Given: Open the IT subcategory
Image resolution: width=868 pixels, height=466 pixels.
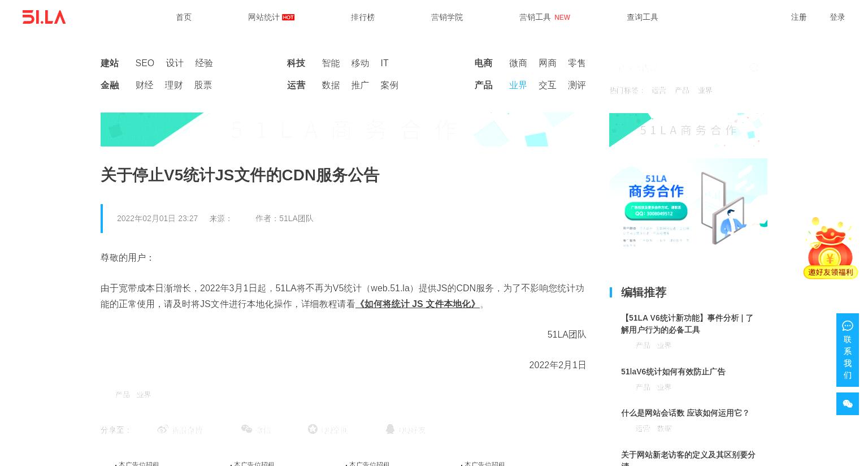Looking at the screenshot, I should click(384, 63).
